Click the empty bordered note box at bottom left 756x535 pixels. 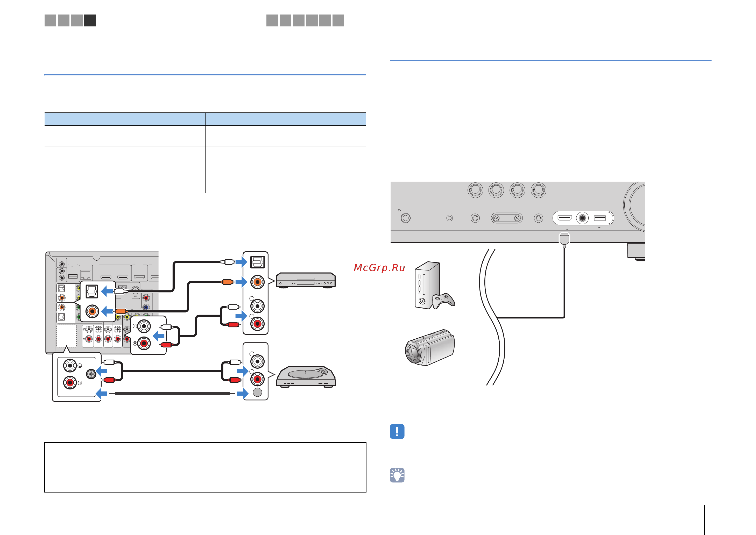click(x=205, y=467)
